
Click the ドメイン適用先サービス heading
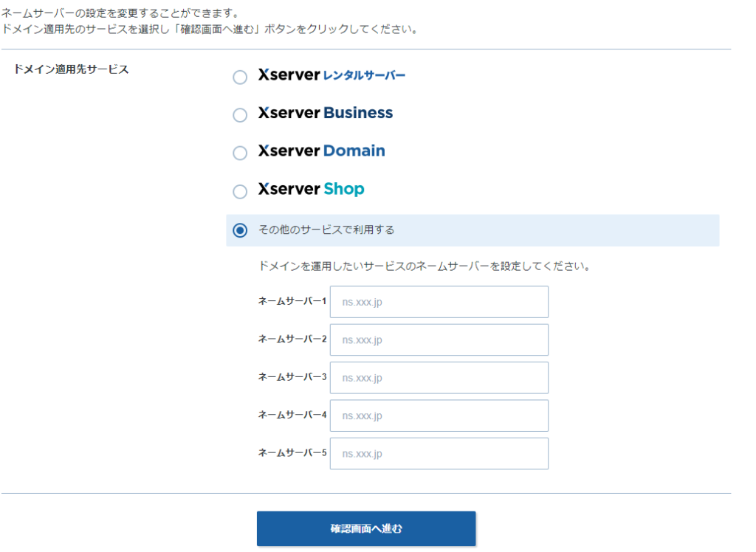point(71,69)
